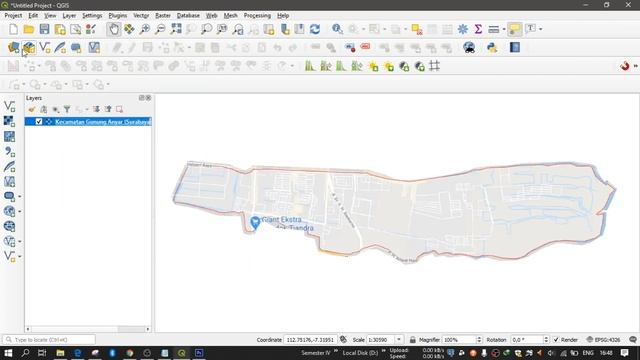Toggle the Map Tips button
640x360 pixels.
515,29
